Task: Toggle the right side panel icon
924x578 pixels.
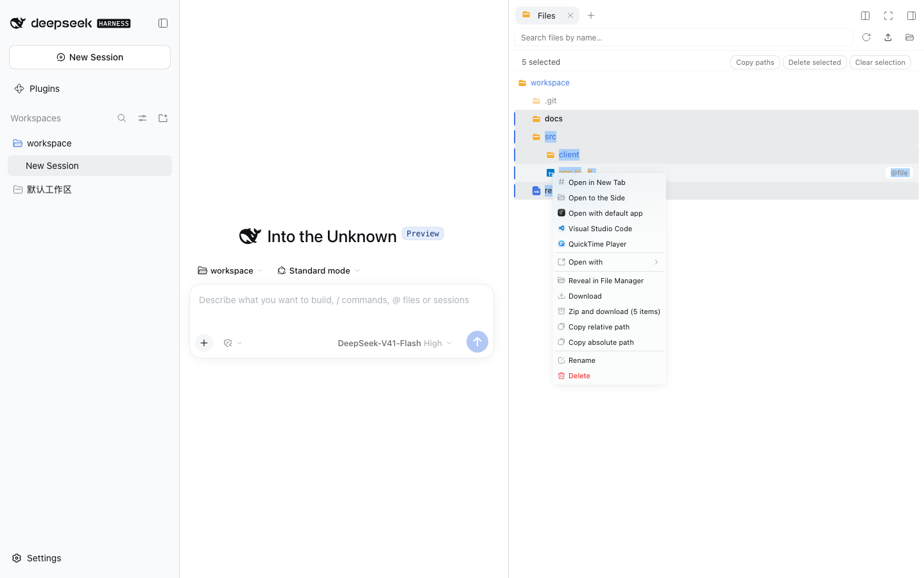Action: coord(911,15)
